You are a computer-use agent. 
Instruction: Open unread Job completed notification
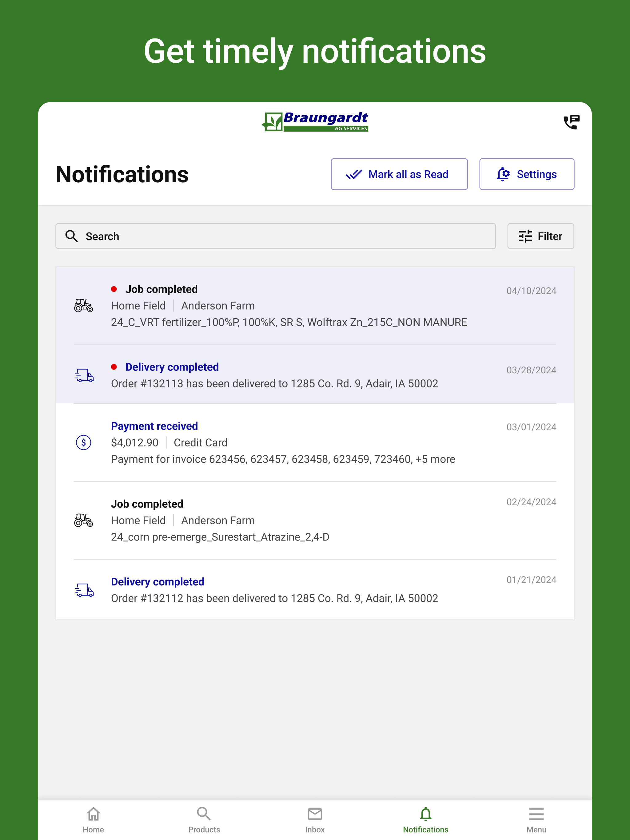pos(315,306)
